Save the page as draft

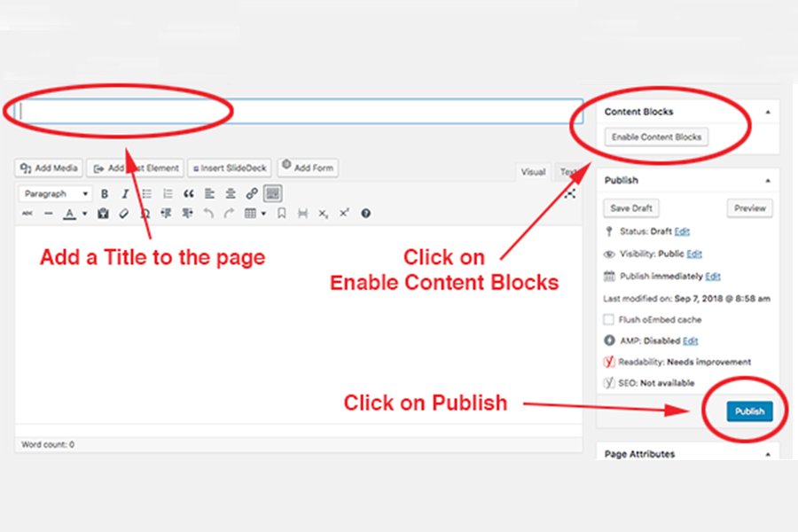click(631, 208)
